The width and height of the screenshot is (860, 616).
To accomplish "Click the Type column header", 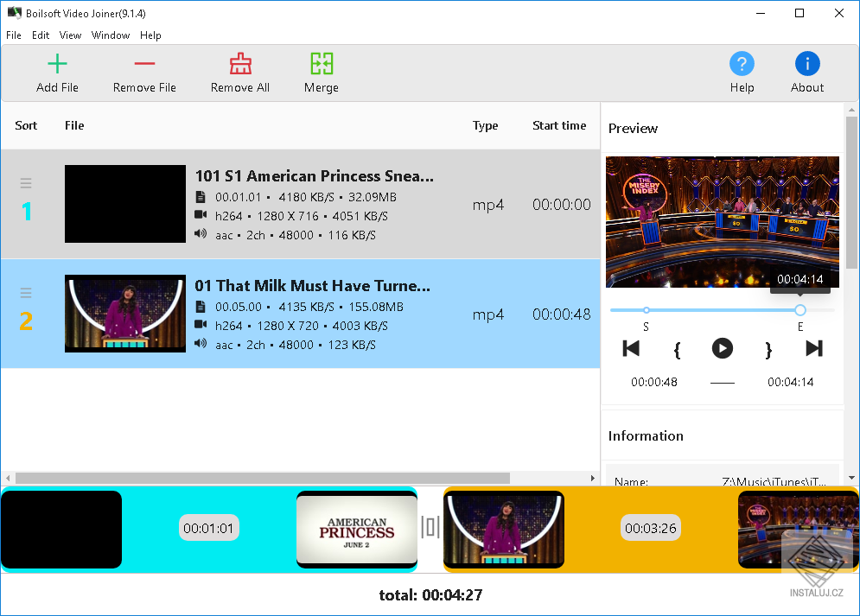I will (x=486, y=125).
